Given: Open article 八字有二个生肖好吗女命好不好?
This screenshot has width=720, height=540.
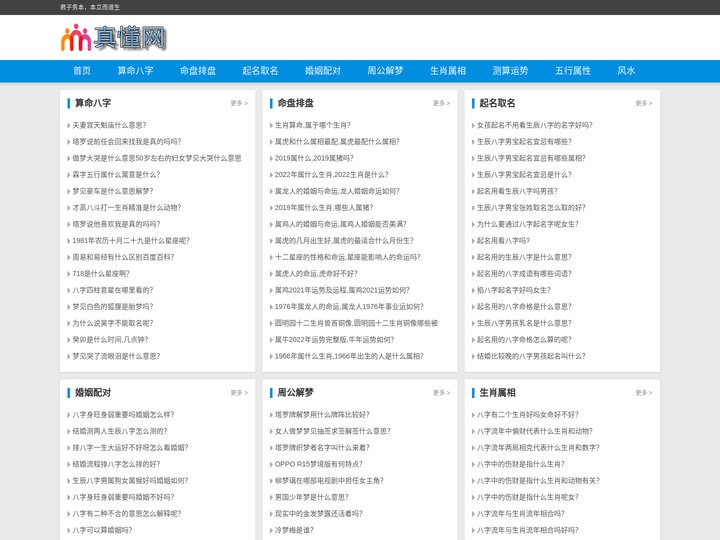Looking at the screenshot, I should click(x=528, y=415).
